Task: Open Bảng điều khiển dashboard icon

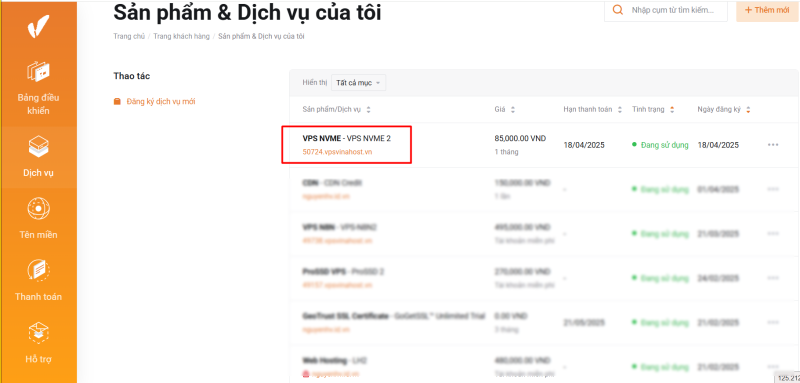Action: [38, 71]
